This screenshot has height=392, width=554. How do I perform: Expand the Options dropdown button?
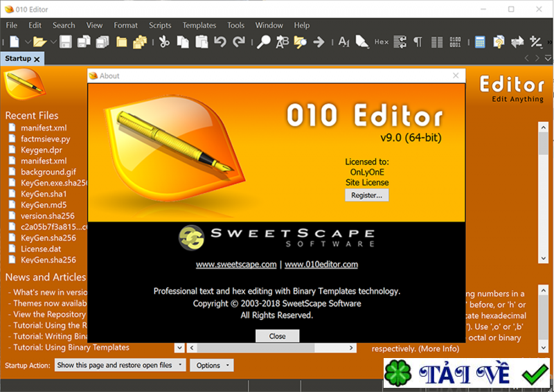click(213, 365)
